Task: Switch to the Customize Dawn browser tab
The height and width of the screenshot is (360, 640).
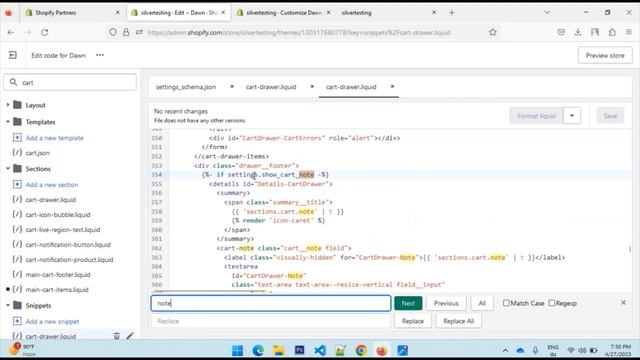Action: (284, 13)
